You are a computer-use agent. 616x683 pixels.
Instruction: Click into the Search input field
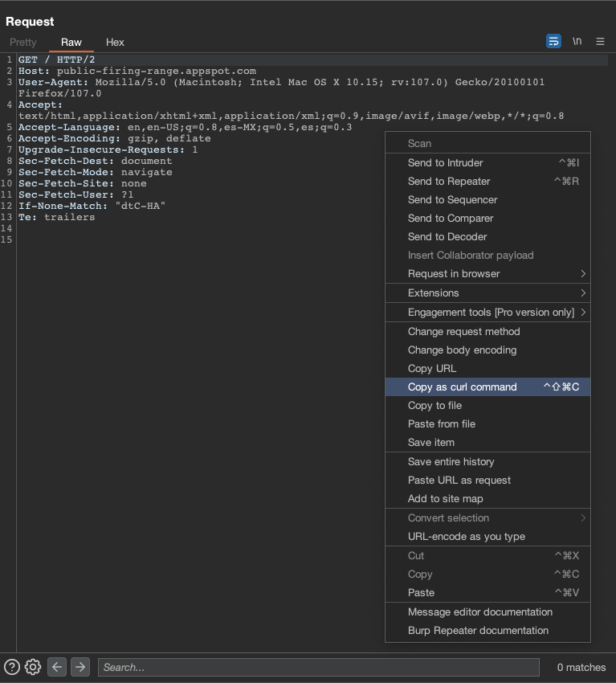tap(318, 667)
